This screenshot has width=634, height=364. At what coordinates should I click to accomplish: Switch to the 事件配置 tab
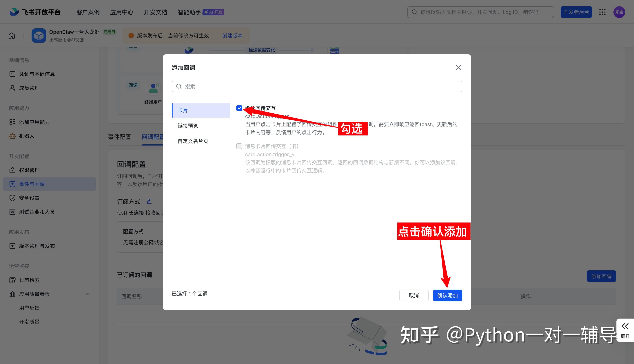coord(120,137)
